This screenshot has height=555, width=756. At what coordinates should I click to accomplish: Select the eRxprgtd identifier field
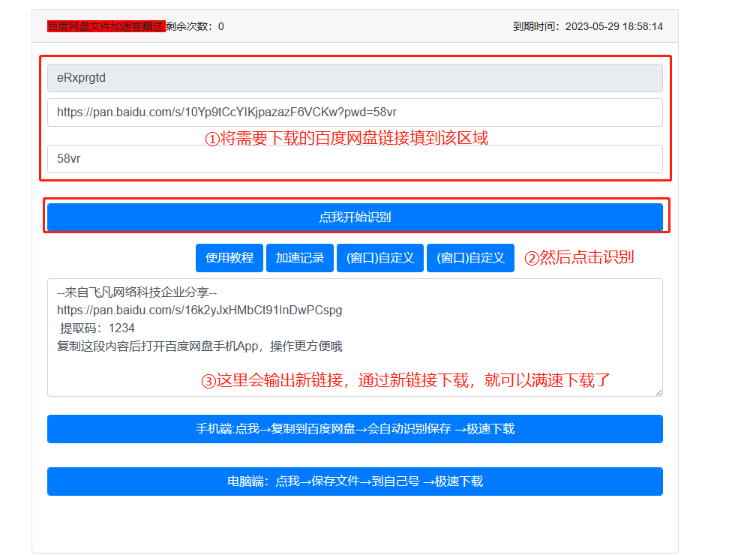pyautogui.click(x=355, y=78)
